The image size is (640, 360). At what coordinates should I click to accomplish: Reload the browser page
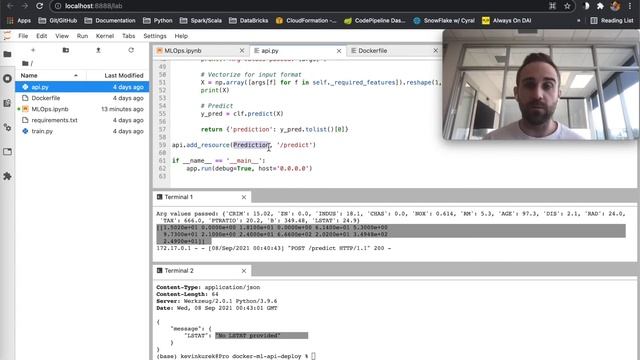39,6
